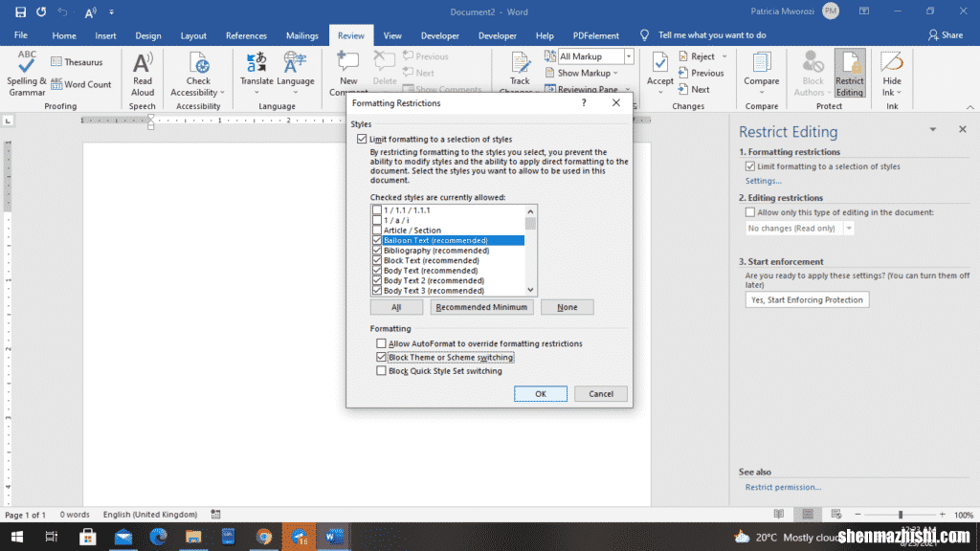Viewport: 980px width, 551px height.
Task: Open Ribbon Display Options in title bar
Action: coord(864,11)
